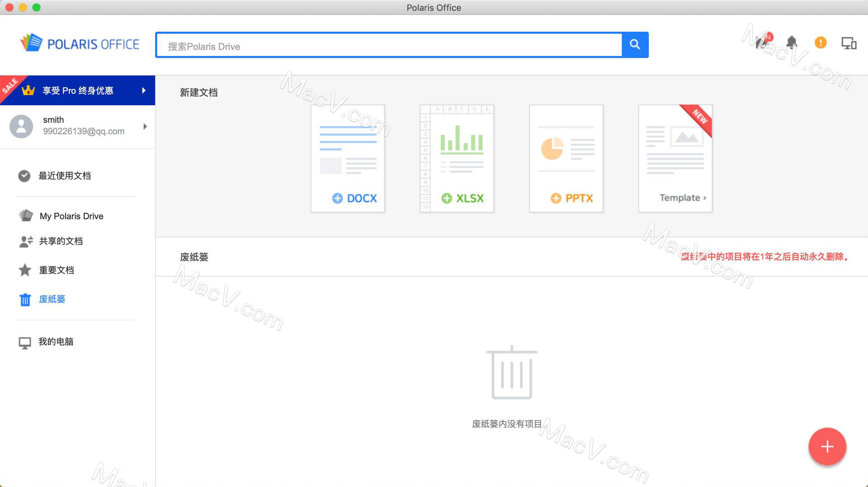Click the orange exclamation alert icon
868x487 pixels.
point(821,43)
